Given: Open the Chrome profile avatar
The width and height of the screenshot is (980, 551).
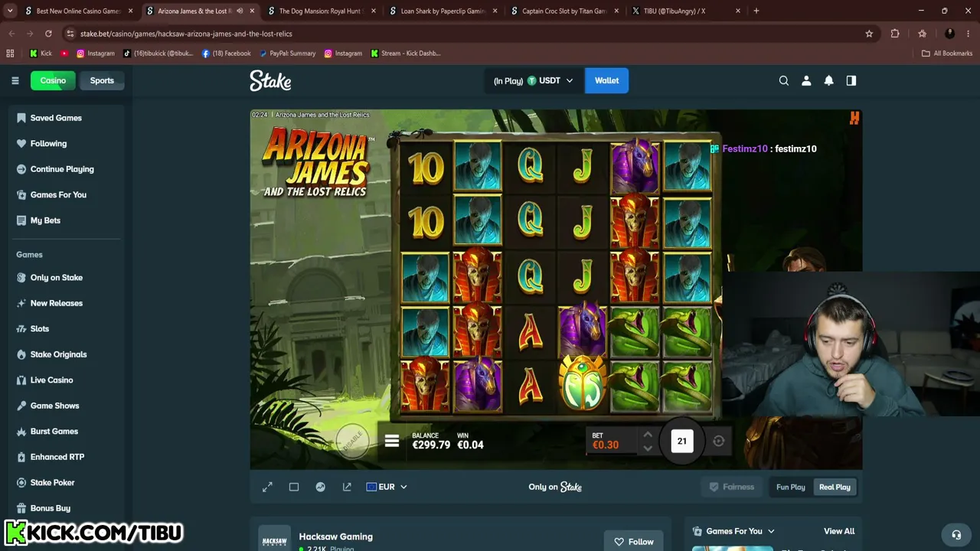Looking at the screenshot, I should point(949,34).
